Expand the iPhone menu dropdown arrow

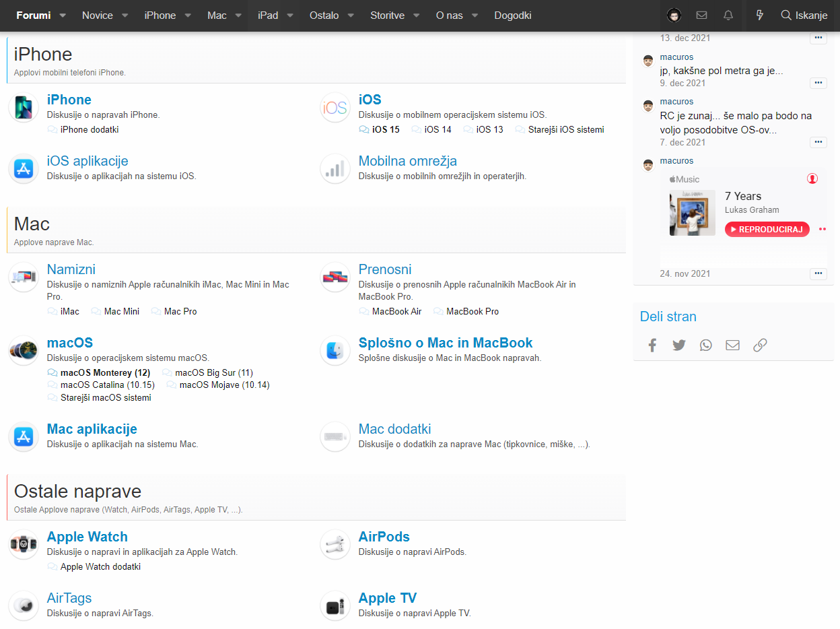coord(188,15)
